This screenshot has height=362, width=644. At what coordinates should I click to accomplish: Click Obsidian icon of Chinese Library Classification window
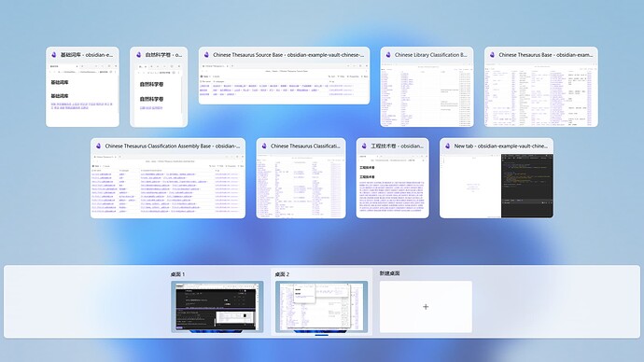tap(388, 55)
